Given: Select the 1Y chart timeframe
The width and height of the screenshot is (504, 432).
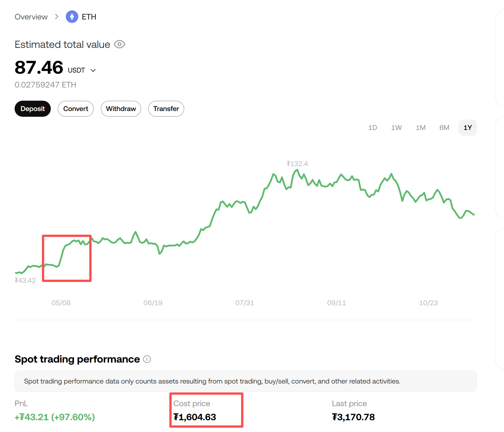Looking at the screenshot, I should pyautogui.click(x=468, y=128).
